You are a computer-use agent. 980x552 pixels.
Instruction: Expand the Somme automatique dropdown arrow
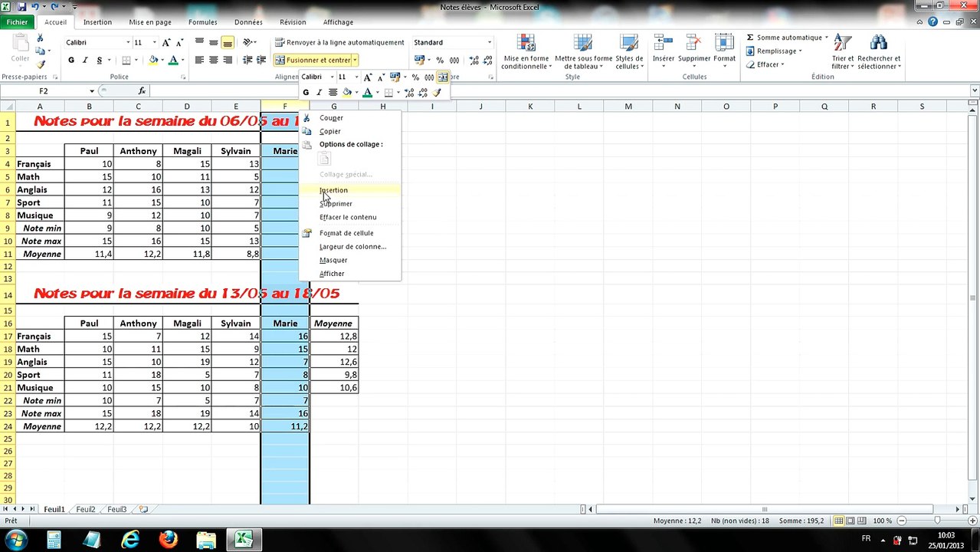827,38
